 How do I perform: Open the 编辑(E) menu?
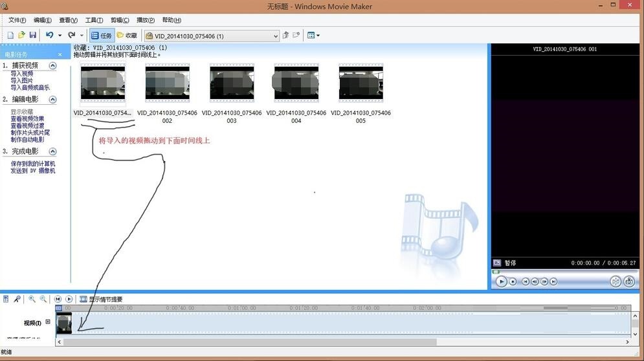coord(42,20)
